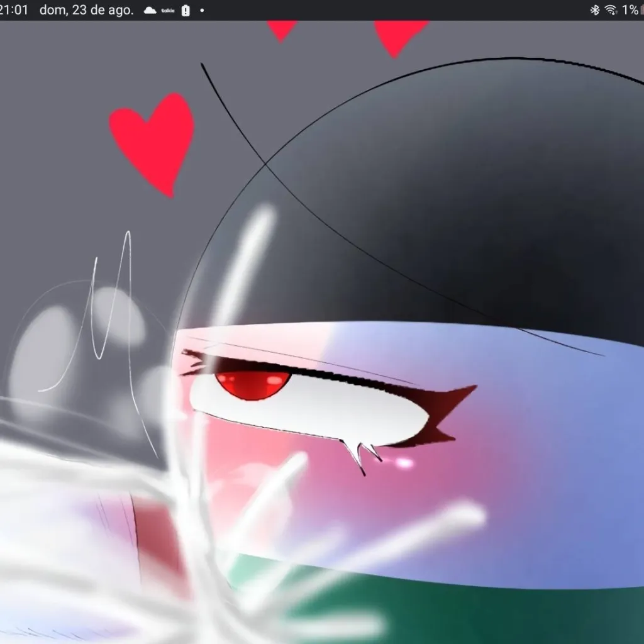Tap the Wi-Fi status icon
The image size is (644, 644).
coord(611,10)
